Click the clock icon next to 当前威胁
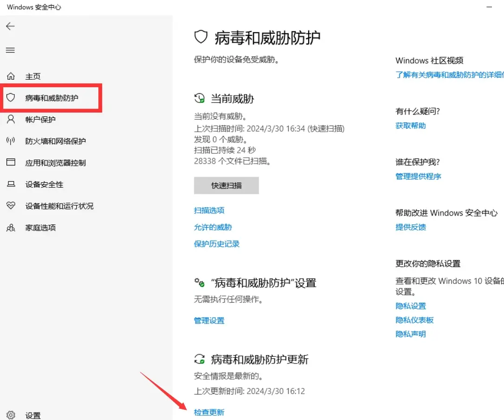Screen dimensions: 504x420 [200, 98]
